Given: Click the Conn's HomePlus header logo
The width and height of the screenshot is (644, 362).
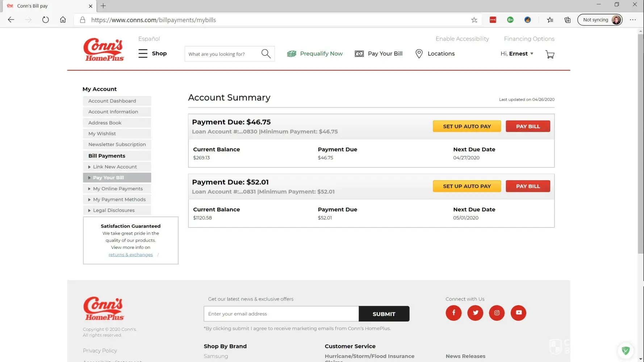Looking at the screenshot, I should click(104, 50).
